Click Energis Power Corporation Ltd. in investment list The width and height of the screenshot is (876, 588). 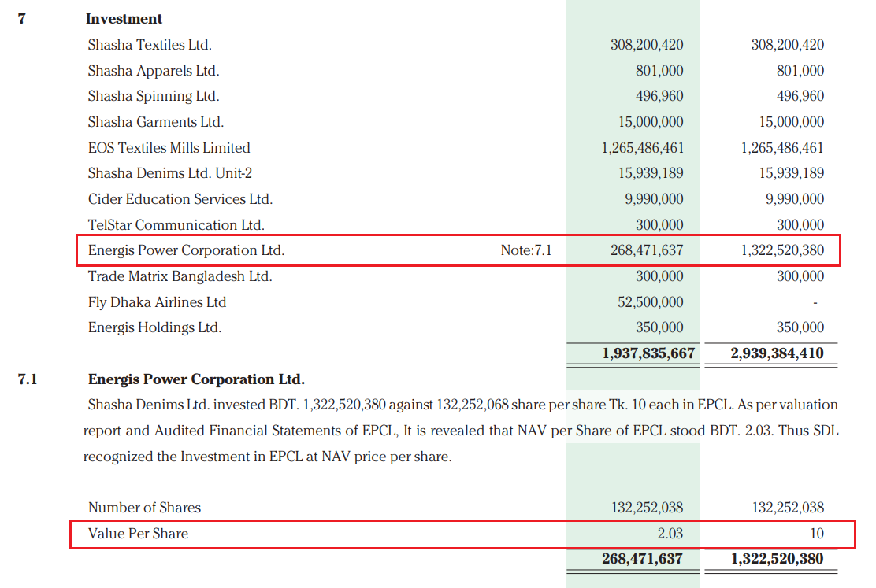click(186, 251)
